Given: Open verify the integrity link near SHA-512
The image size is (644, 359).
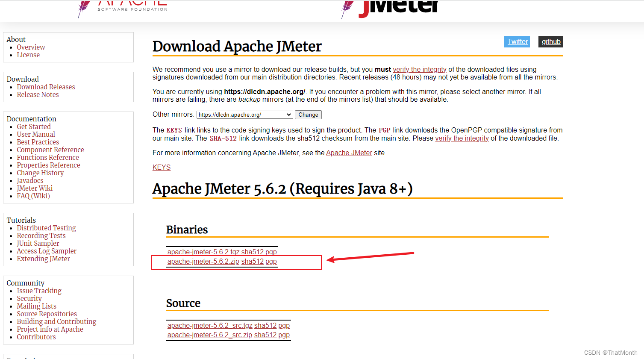Looking at the screenshot, I should 462,138.
